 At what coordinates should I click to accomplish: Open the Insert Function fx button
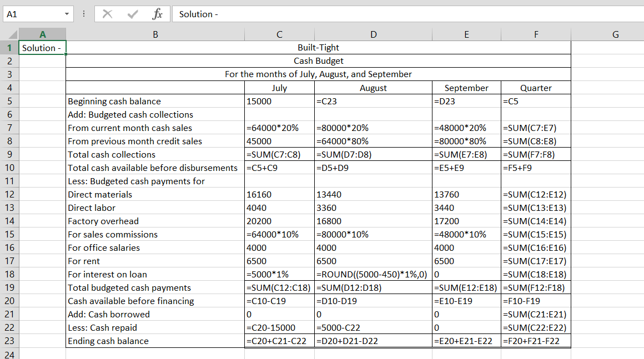point(157,14)
